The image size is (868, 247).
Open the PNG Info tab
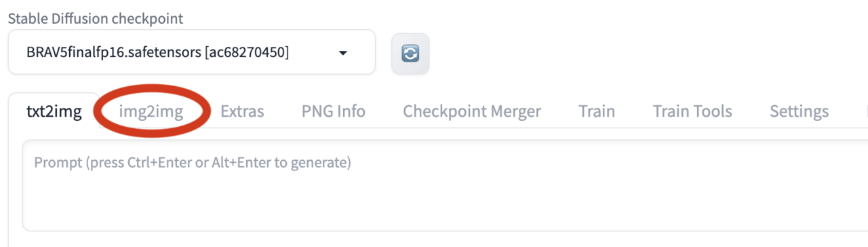(333, 111)
